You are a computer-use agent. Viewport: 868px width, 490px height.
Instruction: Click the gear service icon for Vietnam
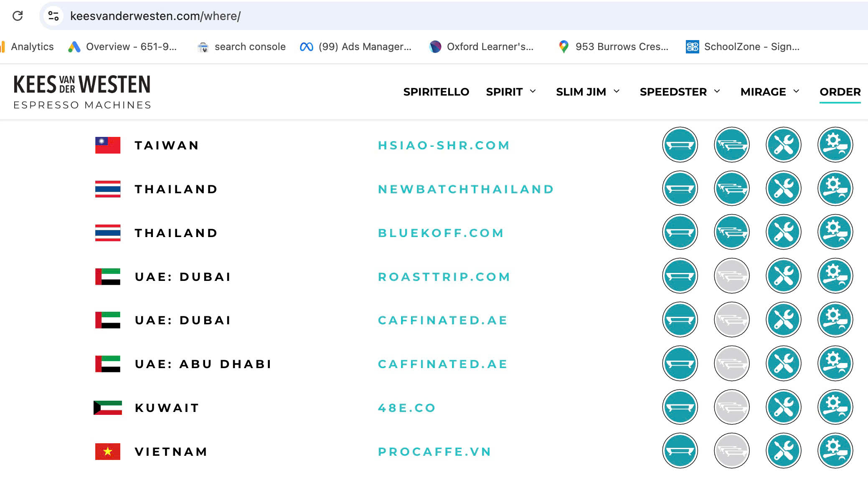(835, 451)
